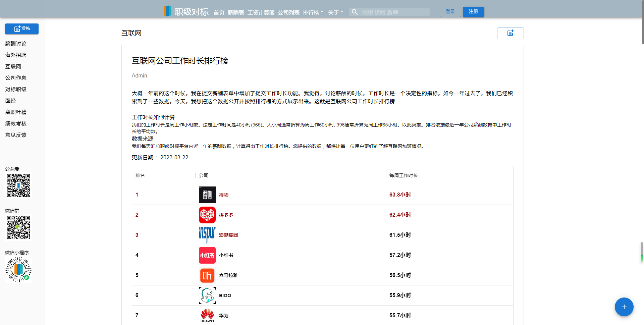Expand the 关于 dropdown menu

(335, 12)
